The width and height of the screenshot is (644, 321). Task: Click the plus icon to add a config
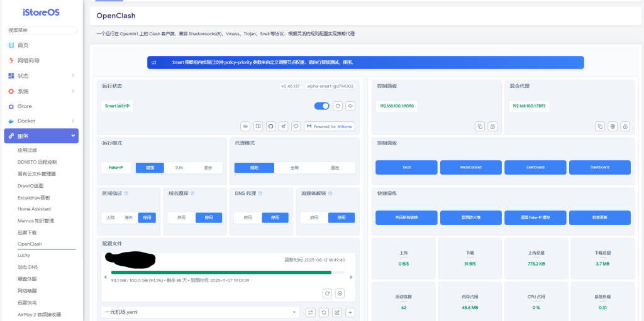(350, 312)
